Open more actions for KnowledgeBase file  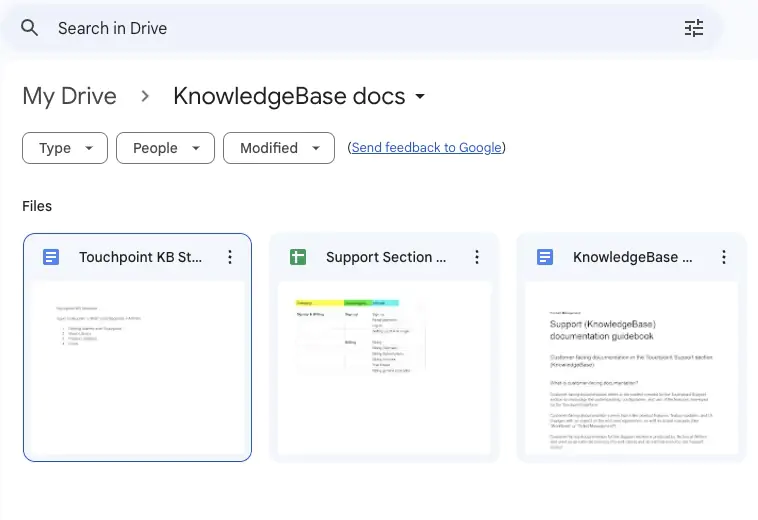[724, 257]
